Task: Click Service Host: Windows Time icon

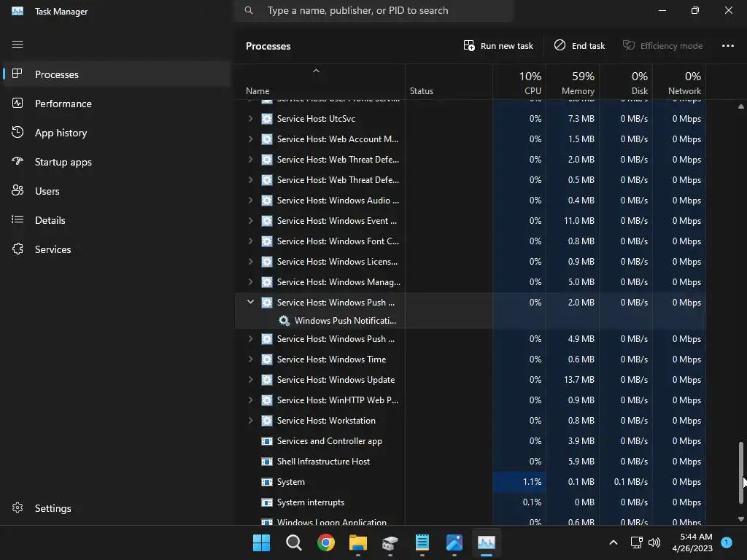Action: 267,359
